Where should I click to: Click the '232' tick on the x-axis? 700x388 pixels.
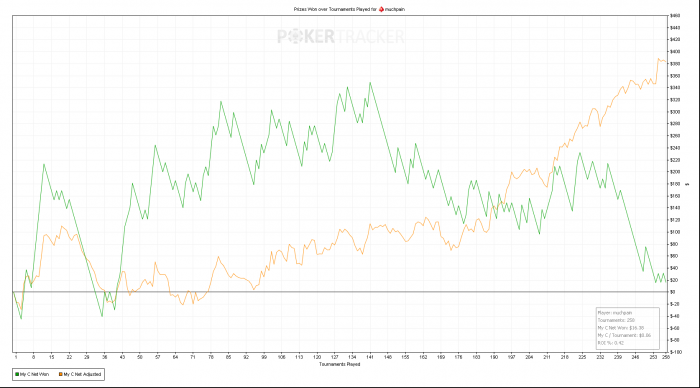tap(600, 357)
